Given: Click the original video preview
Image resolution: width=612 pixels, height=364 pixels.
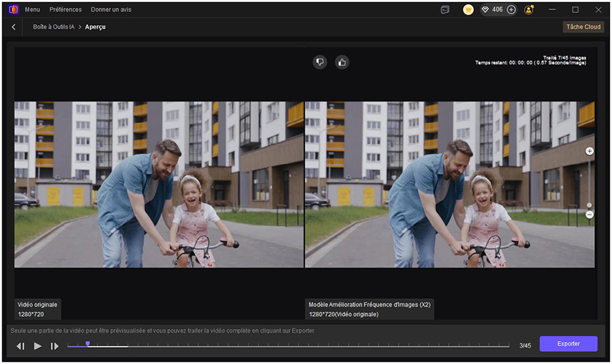Looking at the screenshot, I should point(159,185).
